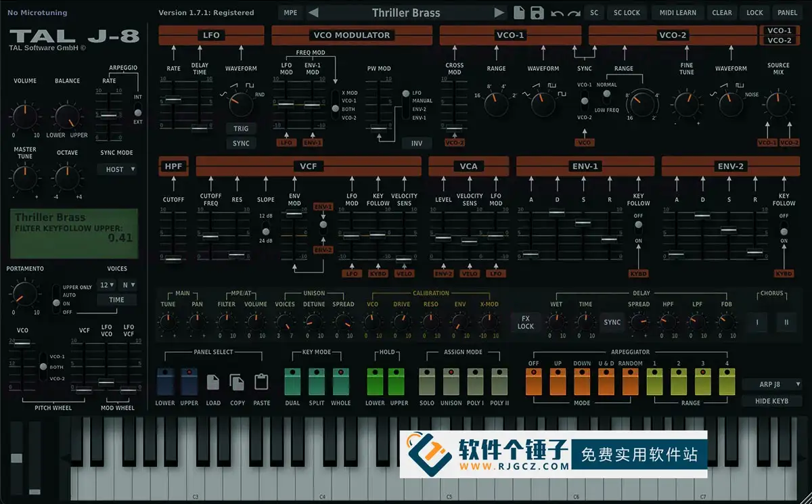This screenshot has height=504, width=812.
Task: Select POLY I assign mode
Action: [x=475, y=382]
